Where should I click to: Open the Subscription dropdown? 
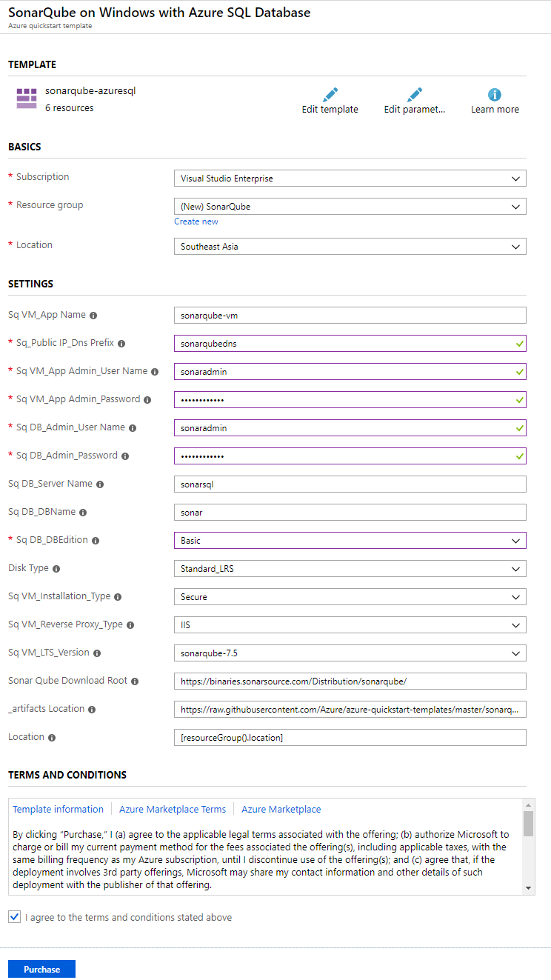(350, 179)
